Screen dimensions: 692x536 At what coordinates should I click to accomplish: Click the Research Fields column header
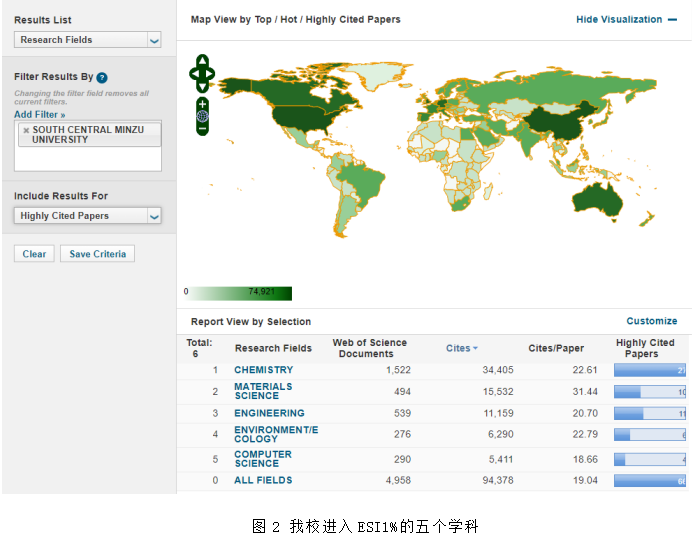(x=273, y=348)
